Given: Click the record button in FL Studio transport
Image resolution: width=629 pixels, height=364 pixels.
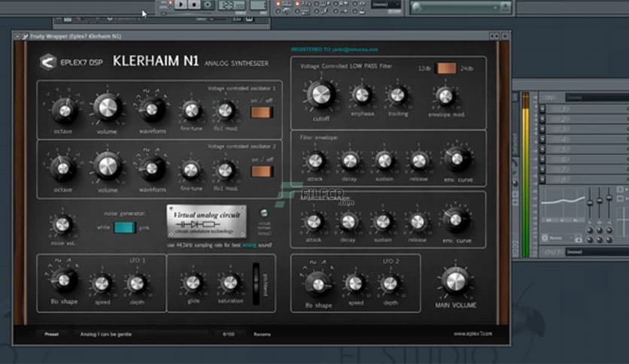Looking at the screenshot, I should click(x=208, y=5).
